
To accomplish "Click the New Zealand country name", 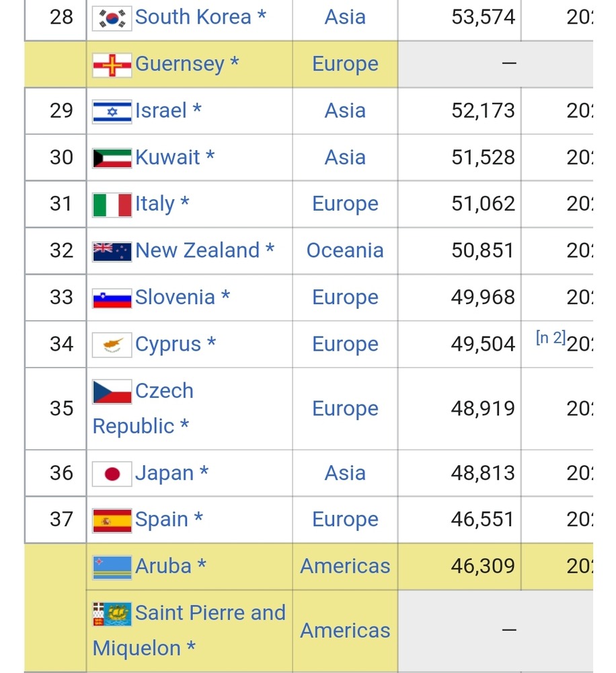I will click(x=197, y=250).
